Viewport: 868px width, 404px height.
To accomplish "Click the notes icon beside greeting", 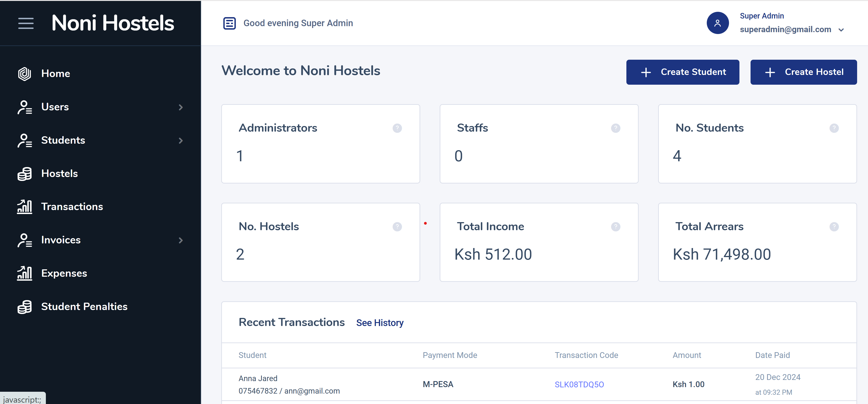I will 230,23.
